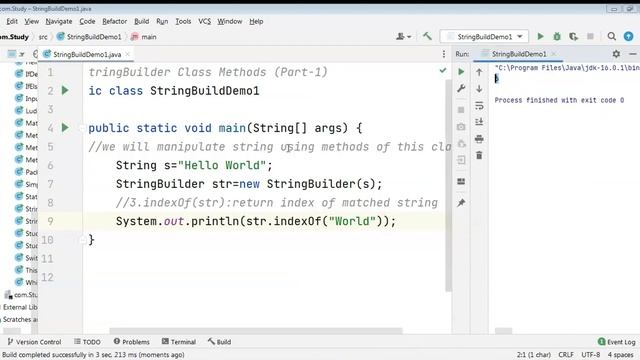
Task: Select External Libraries in the project tree
Action: coord(19,307)
